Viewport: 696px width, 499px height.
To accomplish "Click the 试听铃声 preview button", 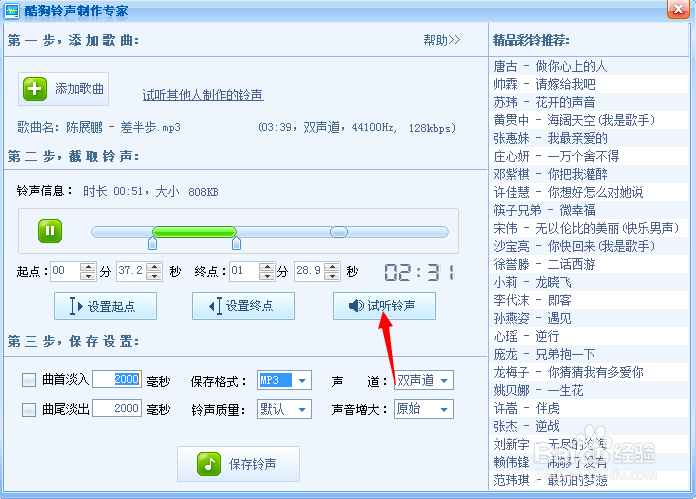I will [384, 306].
